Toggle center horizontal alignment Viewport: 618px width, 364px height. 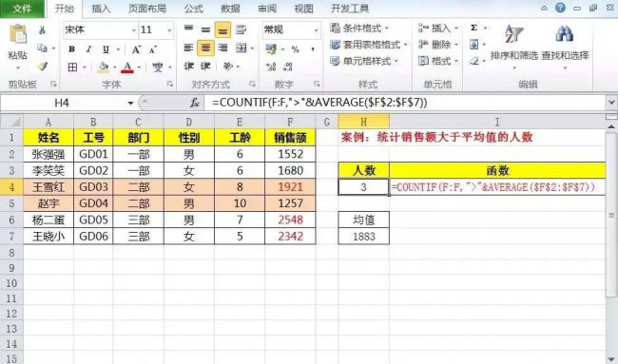(x=205, y=48)
